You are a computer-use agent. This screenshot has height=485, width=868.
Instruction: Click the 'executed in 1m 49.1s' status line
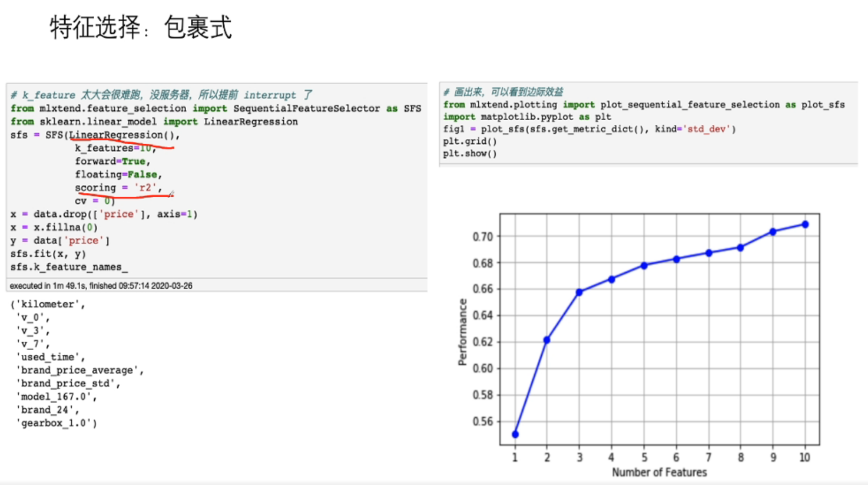coord(101,286)
